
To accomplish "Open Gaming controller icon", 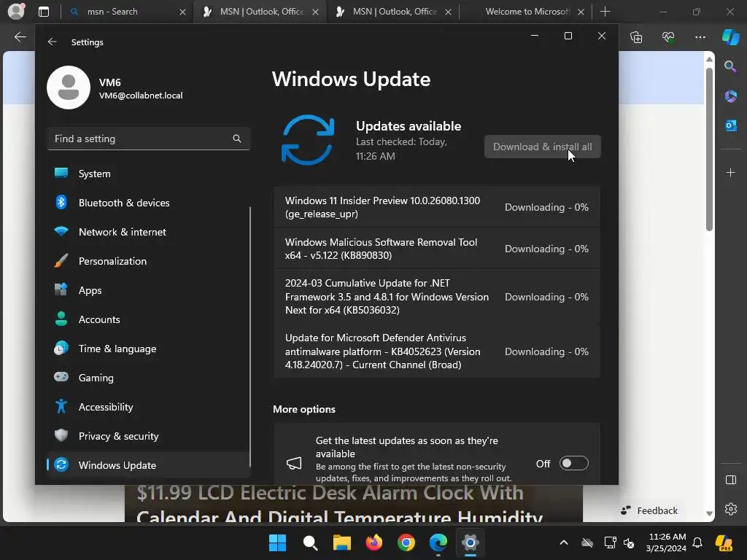I will (x=61, y=377).
